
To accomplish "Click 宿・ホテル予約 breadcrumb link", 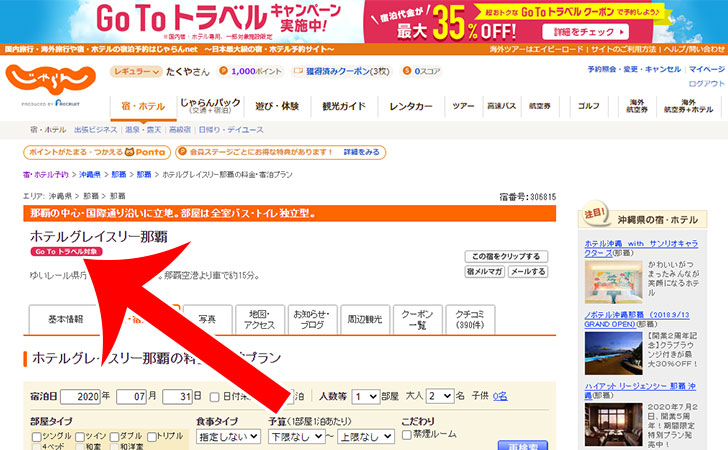I will 46,175.
